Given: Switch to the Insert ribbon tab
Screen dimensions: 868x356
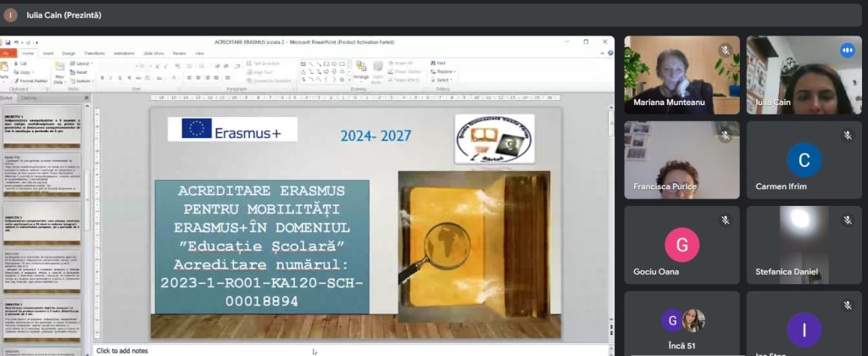Looking at the screenshot, I should pos(47,53).
